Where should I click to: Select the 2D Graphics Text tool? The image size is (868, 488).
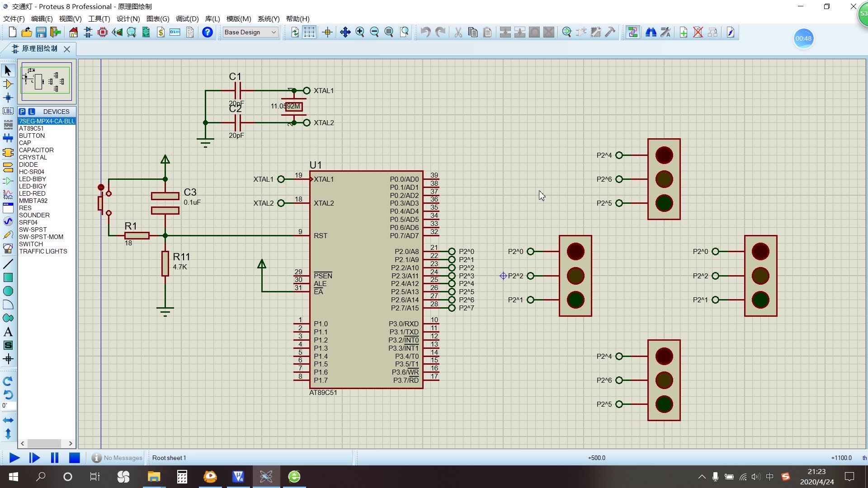pyautogui.click(x=8, y=332)
